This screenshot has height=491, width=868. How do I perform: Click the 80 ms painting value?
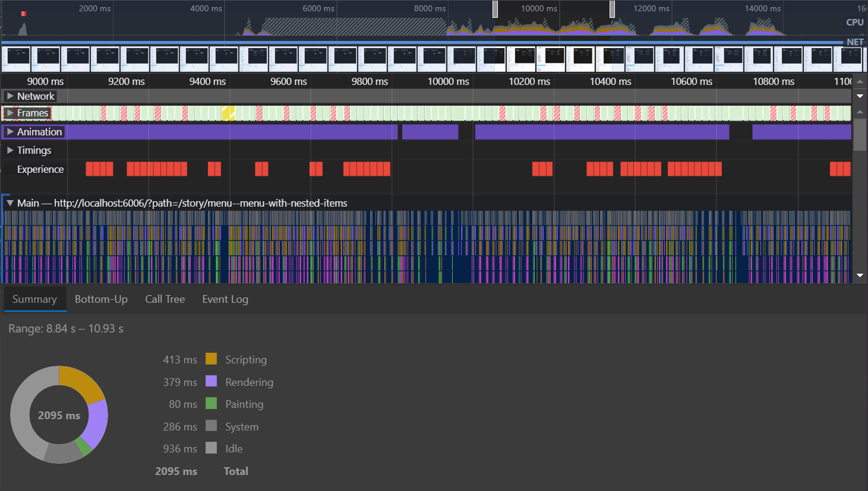tap(183, 404)
